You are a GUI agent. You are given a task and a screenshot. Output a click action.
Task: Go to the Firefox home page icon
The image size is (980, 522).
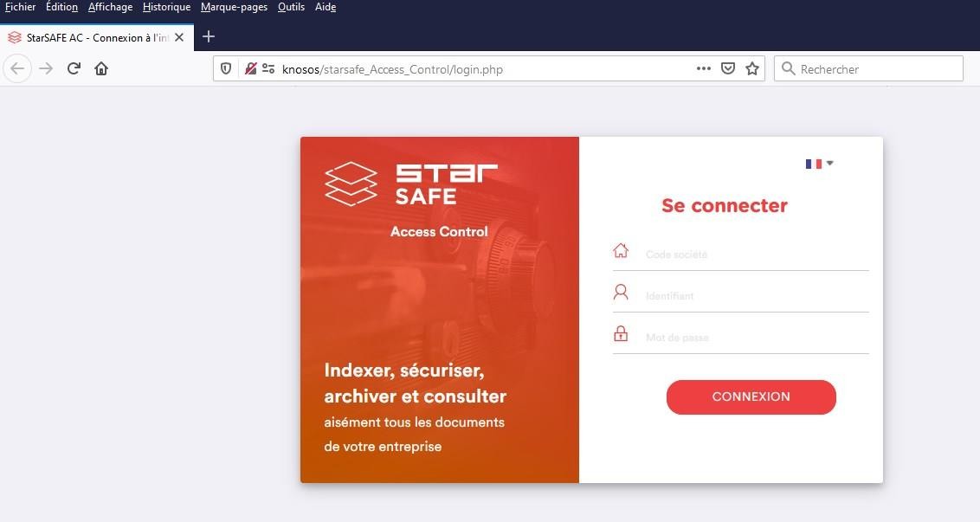[101, 68]
